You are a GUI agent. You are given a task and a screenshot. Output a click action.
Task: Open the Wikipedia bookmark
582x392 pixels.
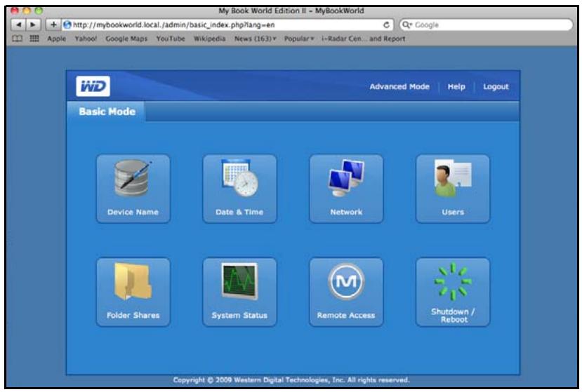tap(209, 39)
